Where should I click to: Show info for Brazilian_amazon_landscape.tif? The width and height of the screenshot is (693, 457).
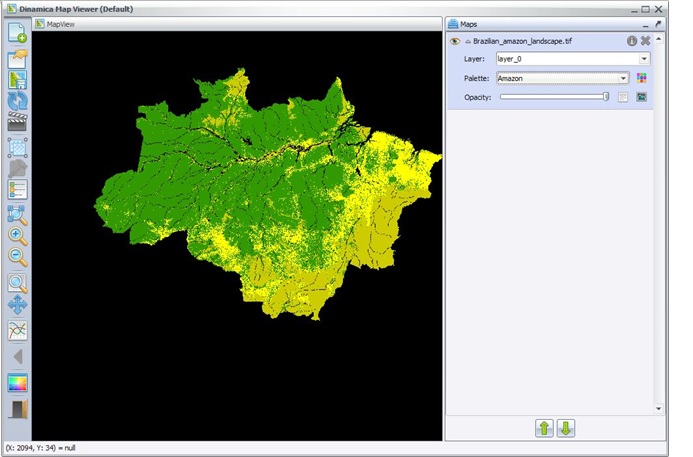(x=632, y=41)
